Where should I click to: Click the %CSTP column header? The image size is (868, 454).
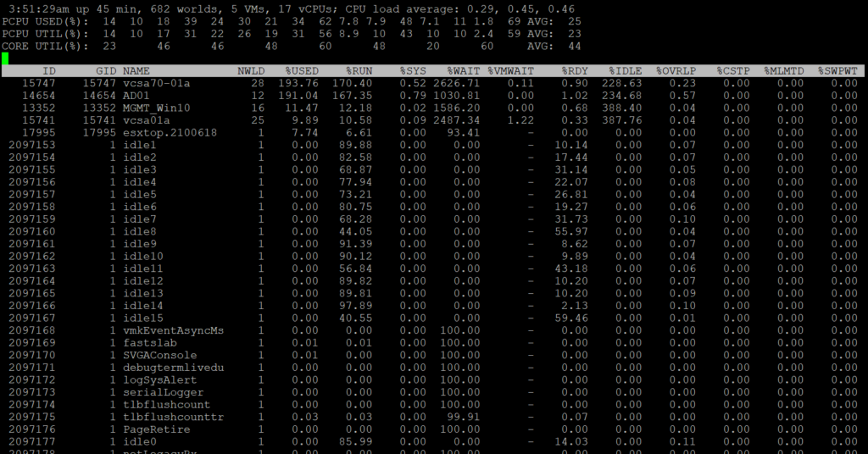(733, 71)
